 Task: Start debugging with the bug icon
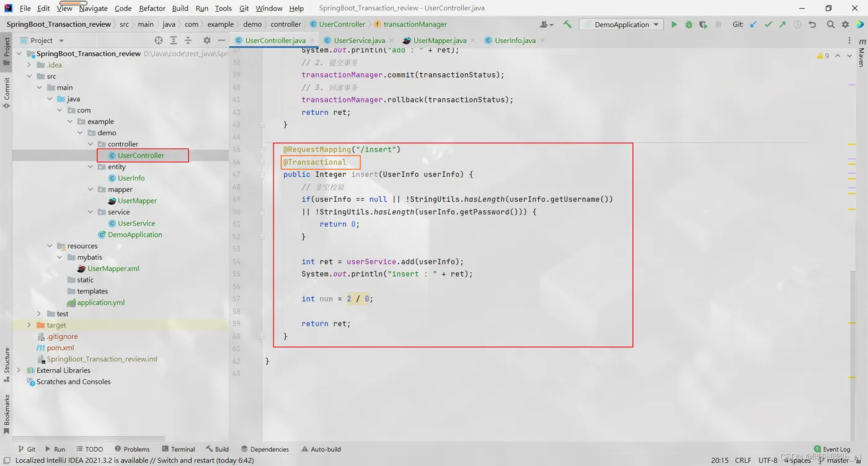[x=688, y=25]
